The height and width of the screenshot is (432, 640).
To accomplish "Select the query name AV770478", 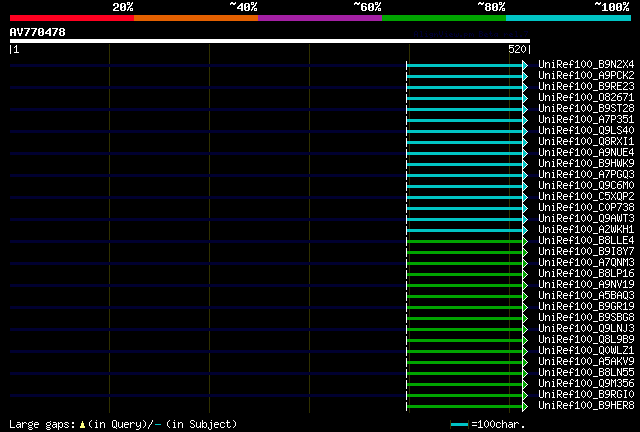I will (38, 32).
